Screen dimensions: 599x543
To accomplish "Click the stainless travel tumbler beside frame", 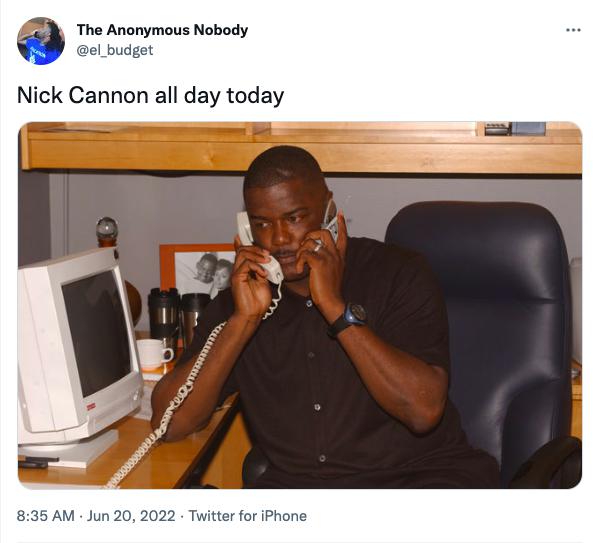I will pyautogui.click(x=164, y=314).
